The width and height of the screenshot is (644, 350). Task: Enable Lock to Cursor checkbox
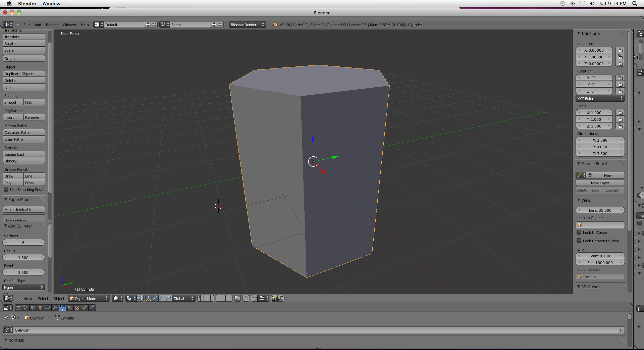click(x=579, y=232)
